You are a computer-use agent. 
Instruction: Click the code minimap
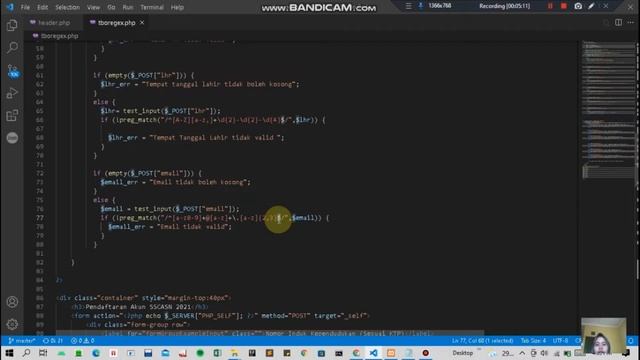click(608, 110)
